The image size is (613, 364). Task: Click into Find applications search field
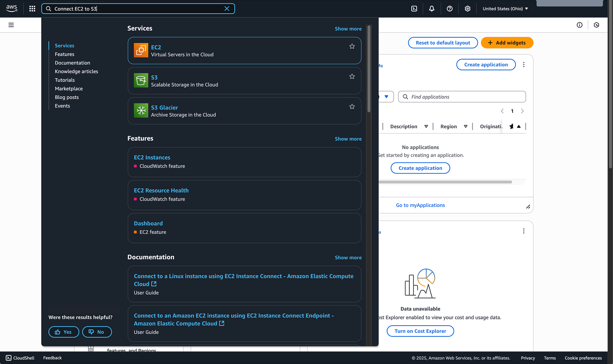point(462,97)
